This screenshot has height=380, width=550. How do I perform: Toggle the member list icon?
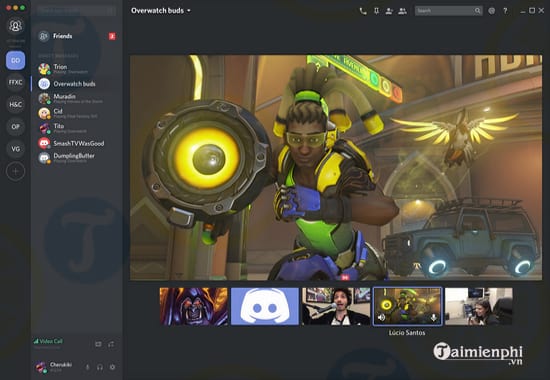coord(402,11)
